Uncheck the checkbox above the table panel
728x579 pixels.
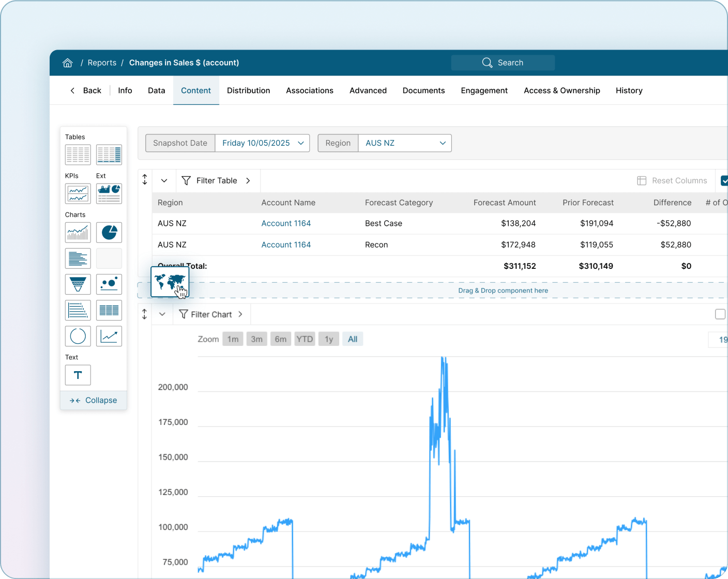pyautogui.click(x=725, y=180)
